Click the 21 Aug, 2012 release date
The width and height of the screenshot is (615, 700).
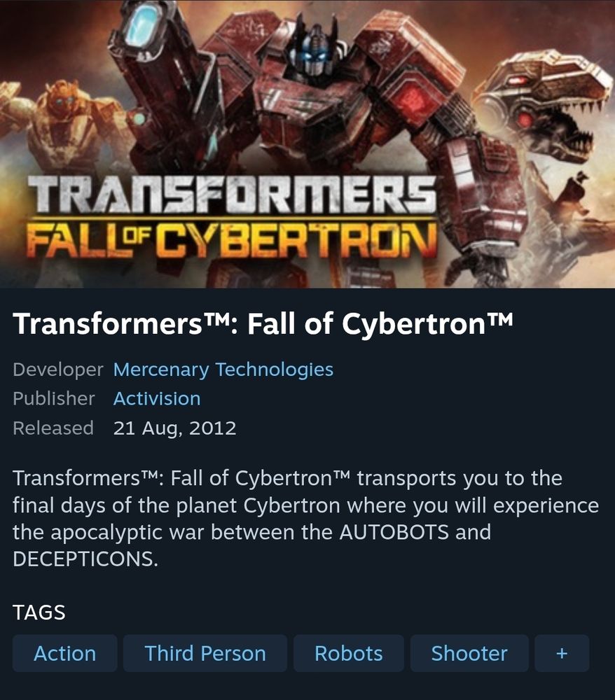coord(174,428)
